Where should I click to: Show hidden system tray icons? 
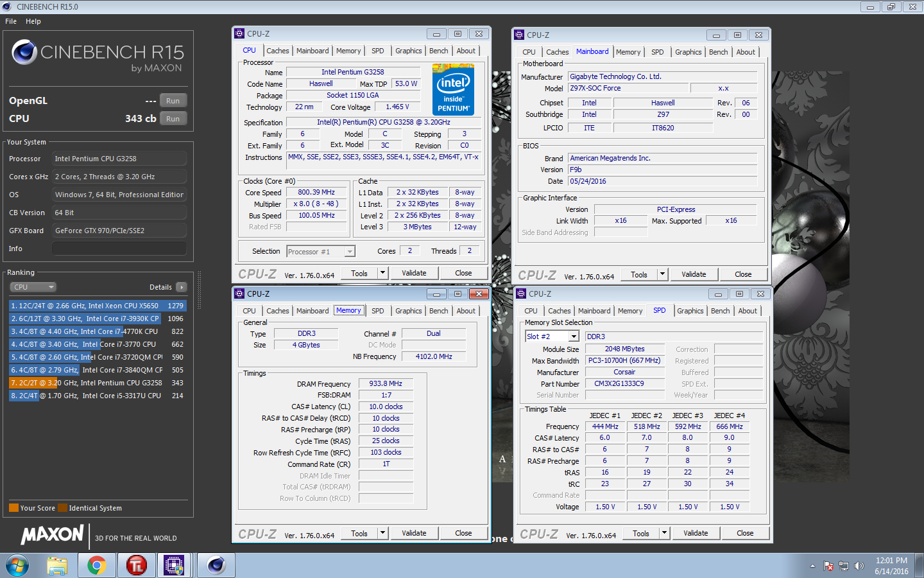pyautogui.click(x=812, y=566)
